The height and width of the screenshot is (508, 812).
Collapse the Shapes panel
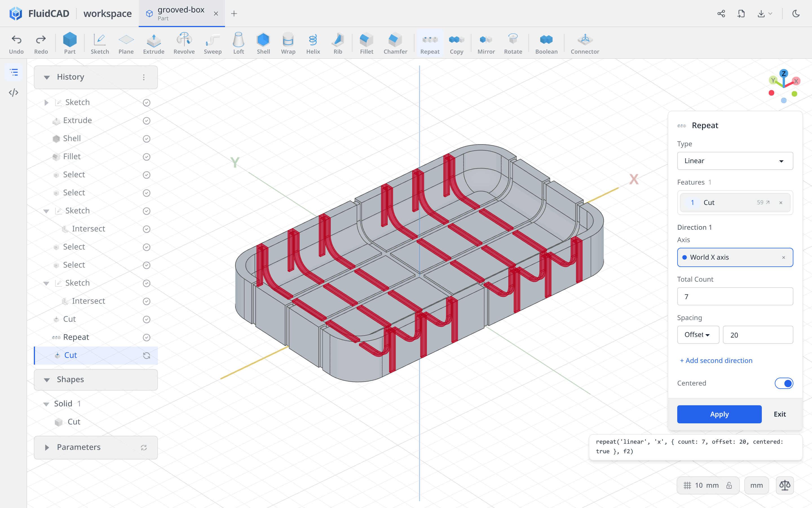click(x=47, y=380)
